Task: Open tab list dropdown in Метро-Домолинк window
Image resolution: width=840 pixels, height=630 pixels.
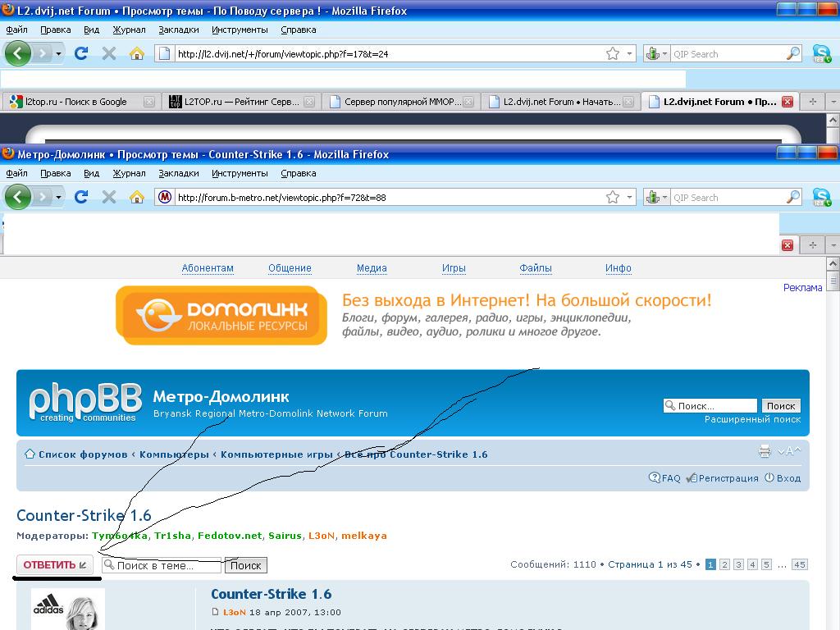Action: (x=833, y=244)
